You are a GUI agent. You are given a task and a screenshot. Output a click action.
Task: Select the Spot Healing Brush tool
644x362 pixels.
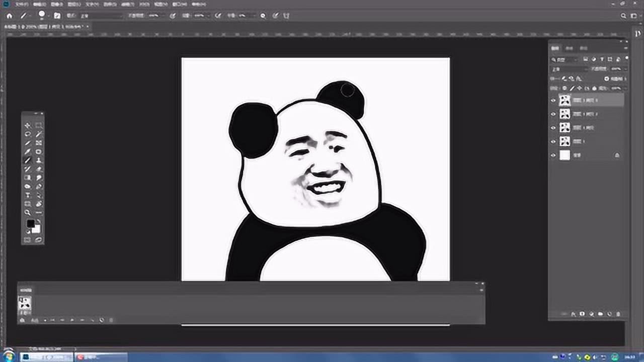[39, 151]
